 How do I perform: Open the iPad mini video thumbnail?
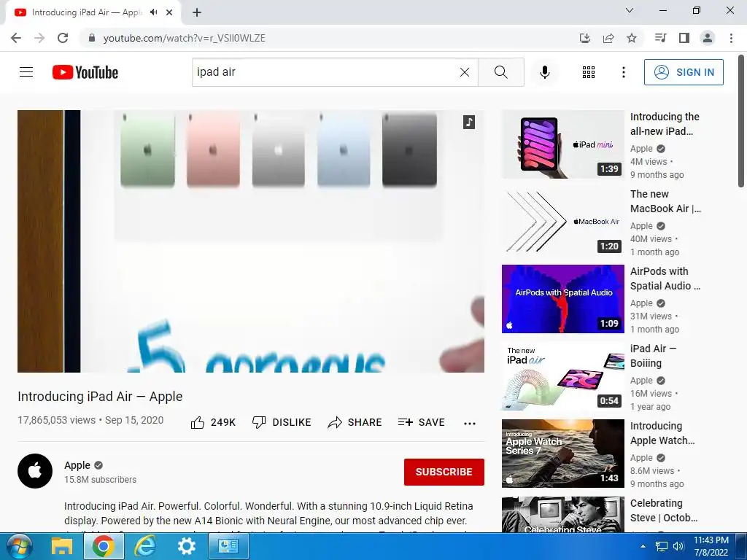tap(562, 144)
